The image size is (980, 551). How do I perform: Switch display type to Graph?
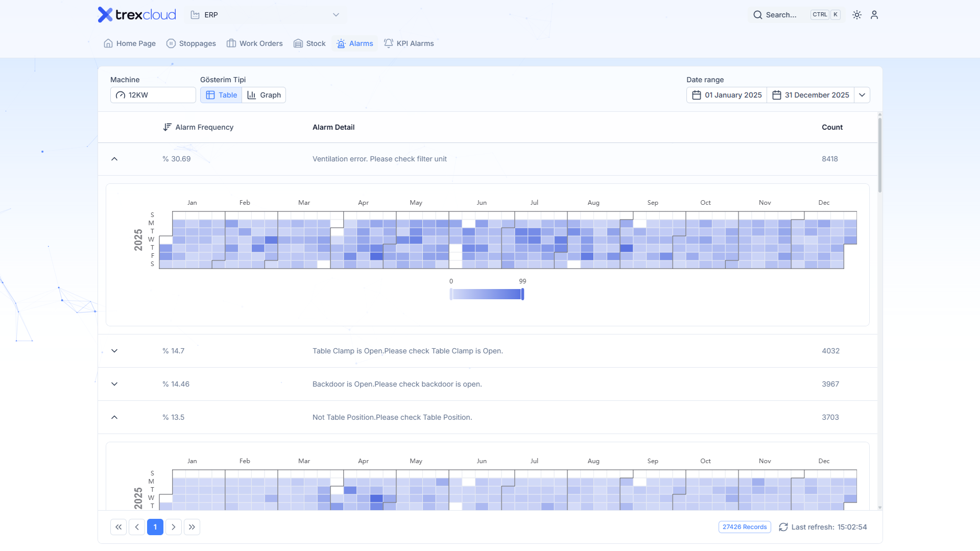coord(264,95)
